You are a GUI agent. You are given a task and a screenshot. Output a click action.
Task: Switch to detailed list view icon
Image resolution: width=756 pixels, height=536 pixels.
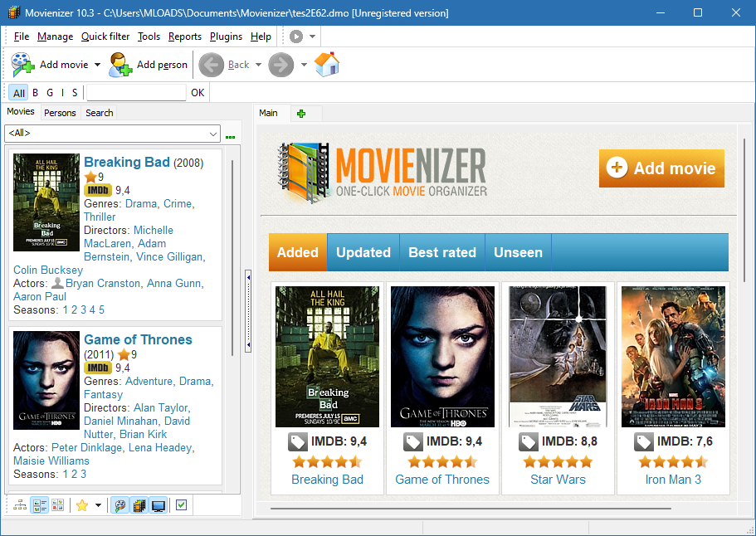point(40,505)
